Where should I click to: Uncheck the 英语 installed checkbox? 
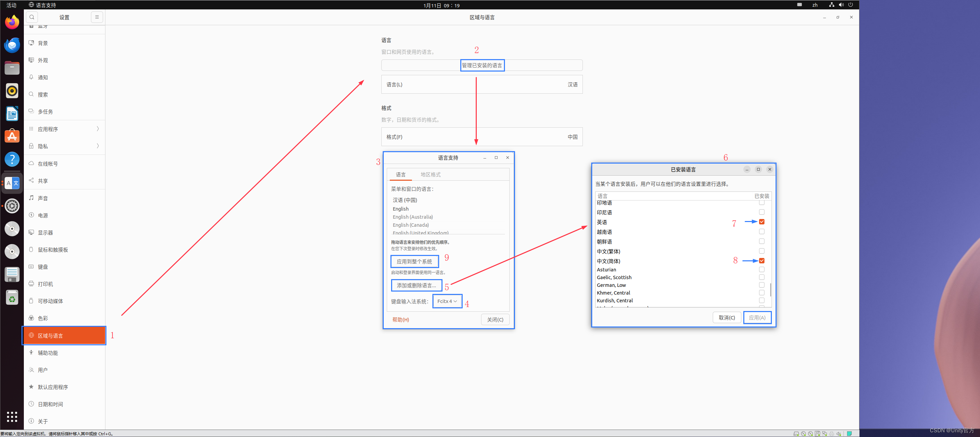pyautogui.click(x=762, y=222)
